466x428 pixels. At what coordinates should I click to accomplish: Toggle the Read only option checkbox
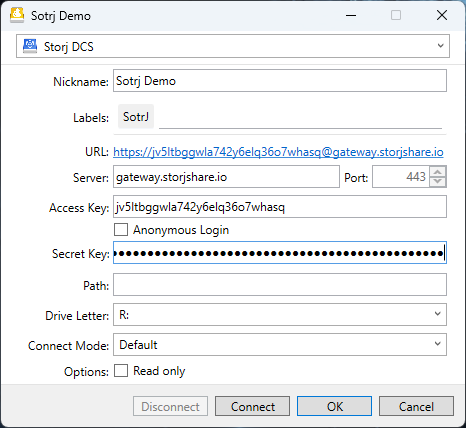(x=121, y=371)
